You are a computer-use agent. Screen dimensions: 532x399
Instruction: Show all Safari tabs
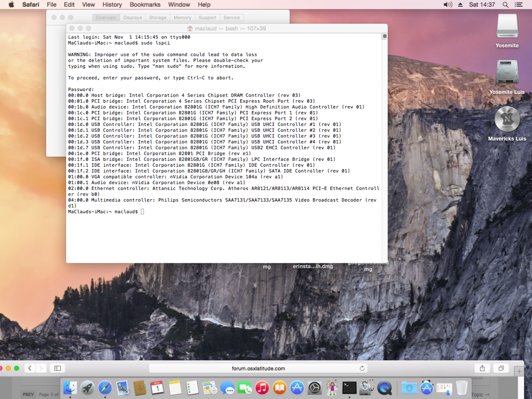[501, 368]
